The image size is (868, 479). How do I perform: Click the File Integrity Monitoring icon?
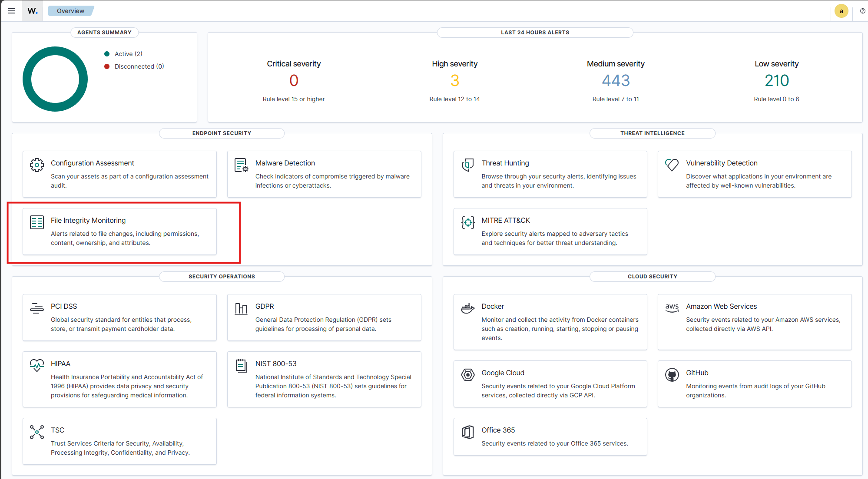coord(37,222)
